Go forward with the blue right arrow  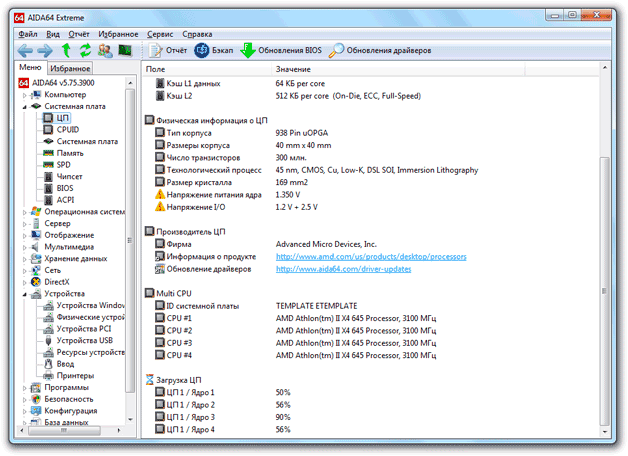coord(45,50)
